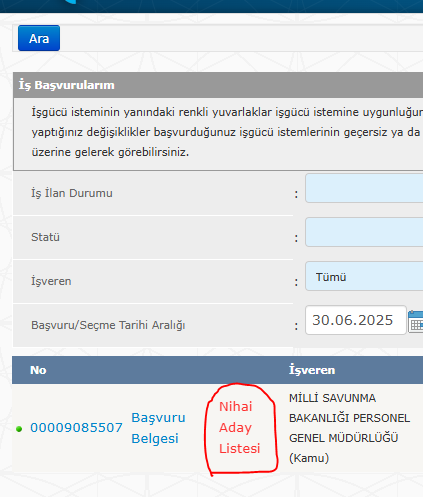
Task: Click the İş Başvurularım panel title
Action: [67, 85]
